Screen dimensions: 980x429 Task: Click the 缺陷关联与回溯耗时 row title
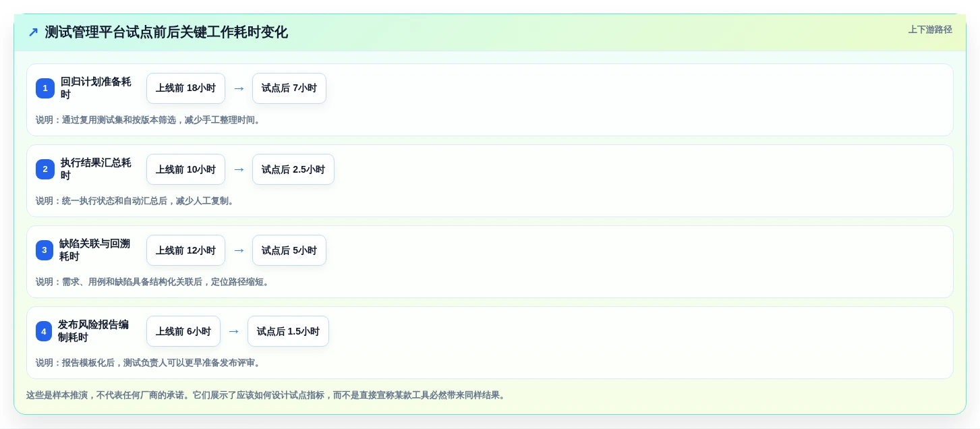95,250
